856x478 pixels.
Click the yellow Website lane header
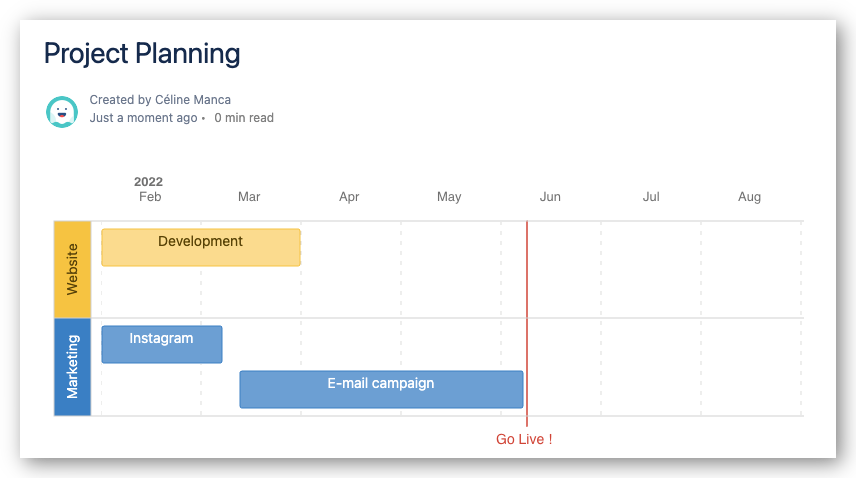tap(72, 270)
